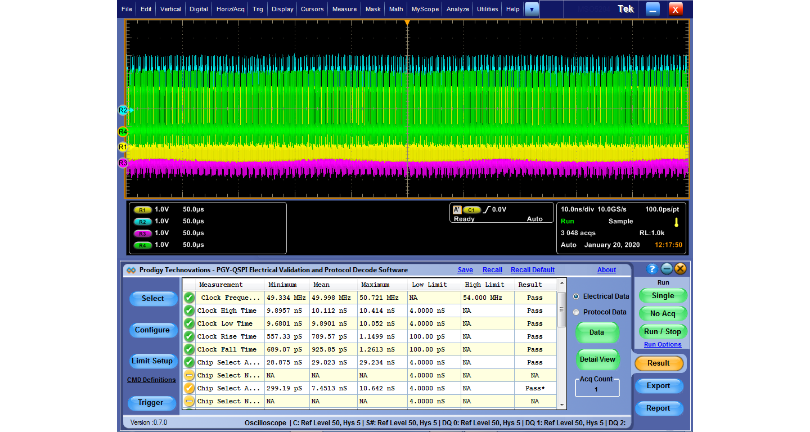Open the MyScope menu

coord(425,9)
